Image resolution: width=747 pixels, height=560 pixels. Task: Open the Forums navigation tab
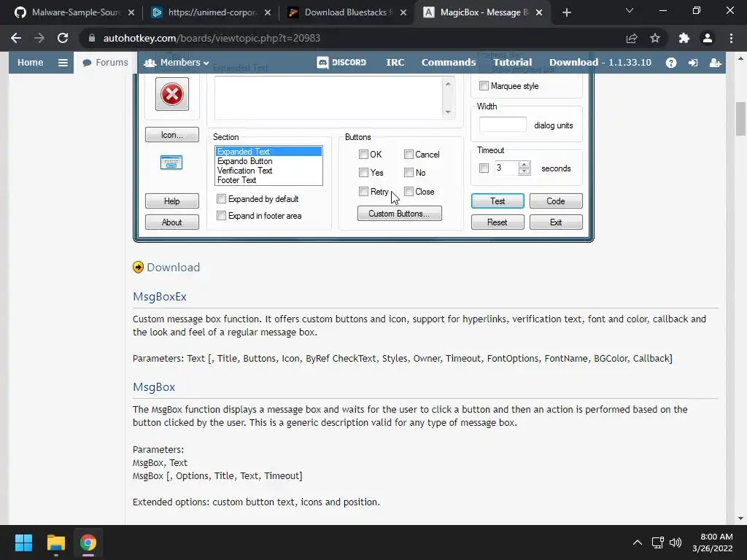click(105, 63)
